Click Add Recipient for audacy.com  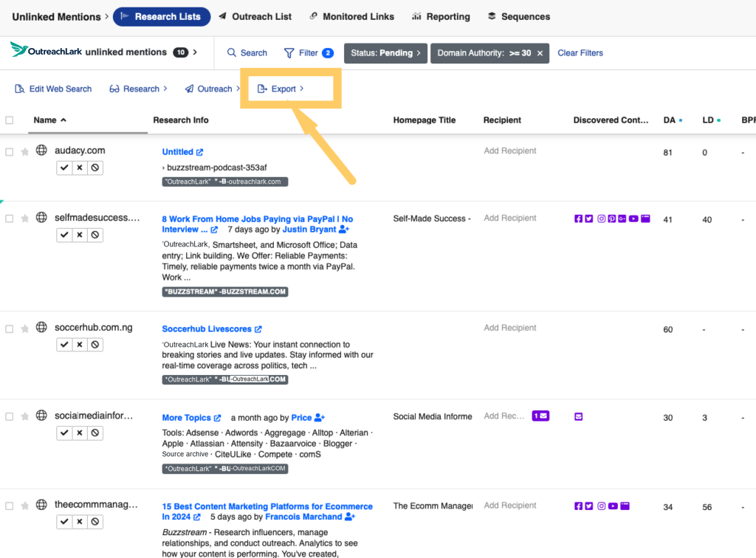tap(510, 151)
